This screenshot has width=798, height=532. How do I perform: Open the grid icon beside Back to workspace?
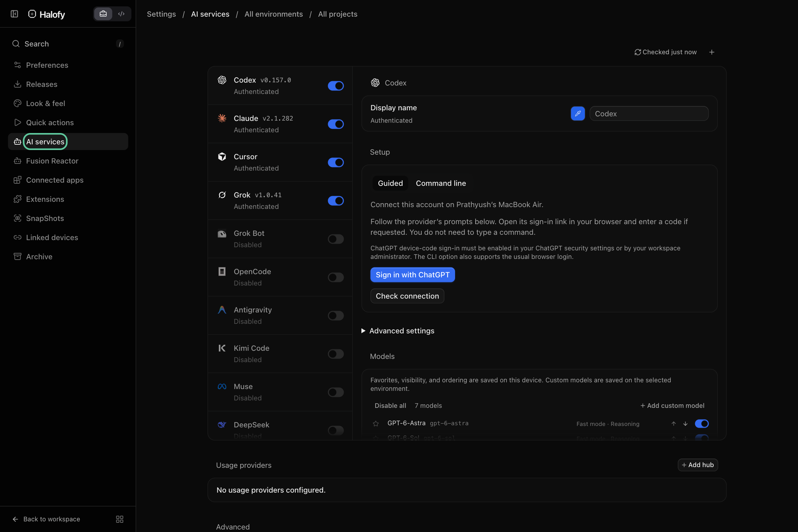coord(120,519)
